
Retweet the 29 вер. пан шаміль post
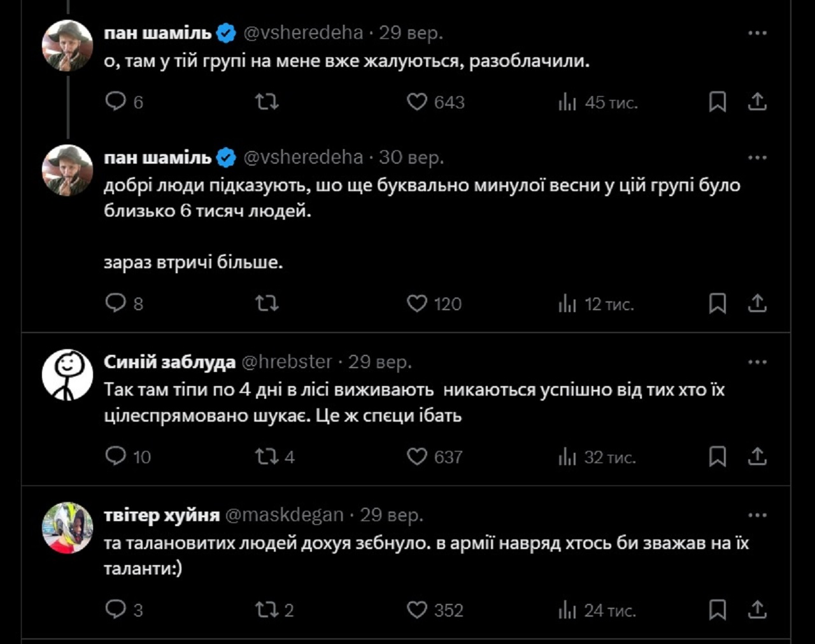coord(267,102)
